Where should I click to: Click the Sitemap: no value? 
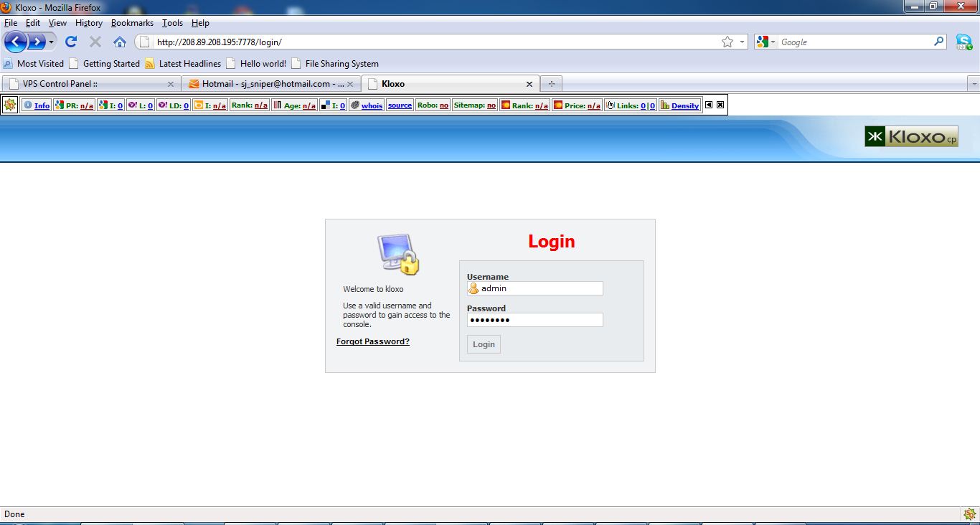(491, 106)
